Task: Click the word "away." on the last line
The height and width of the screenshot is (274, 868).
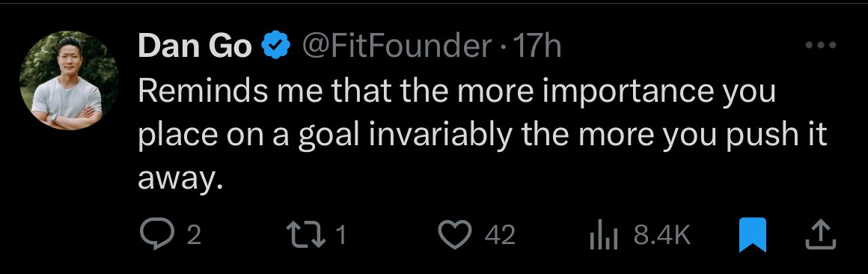Action: click(180, 180)
